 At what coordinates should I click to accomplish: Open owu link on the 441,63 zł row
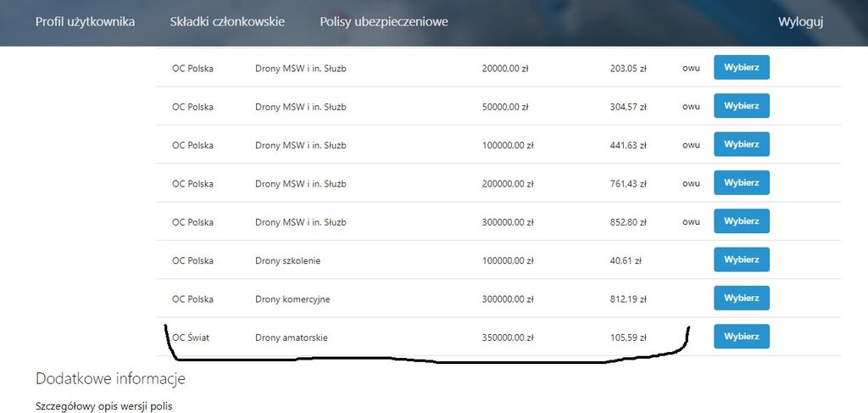tap(691, 145)
